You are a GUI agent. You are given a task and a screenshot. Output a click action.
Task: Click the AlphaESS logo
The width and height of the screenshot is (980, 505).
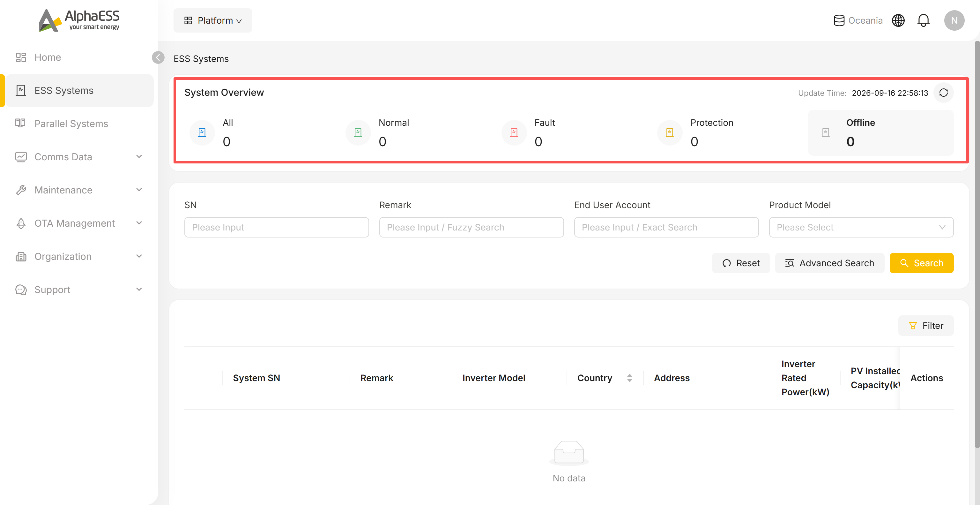[79, 20]
